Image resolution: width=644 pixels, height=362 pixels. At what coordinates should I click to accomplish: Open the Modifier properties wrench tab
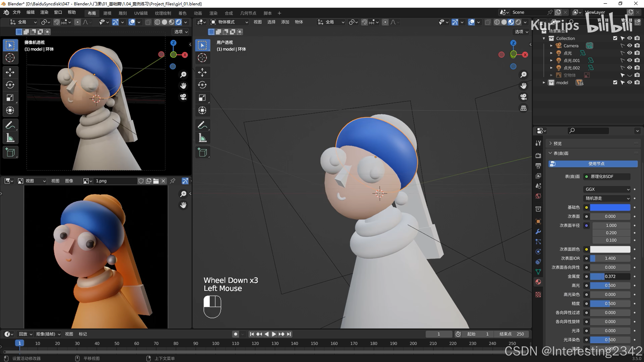(x=538, y=232)
